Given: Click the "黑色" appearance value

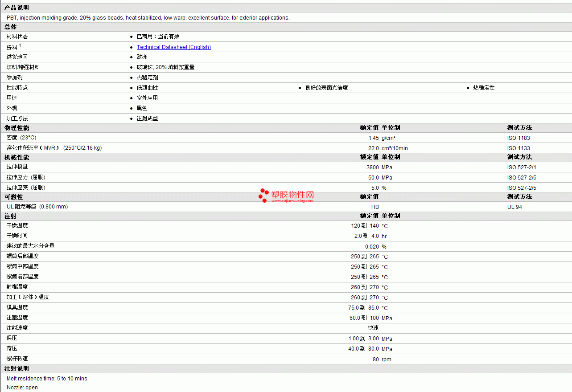Looking at the screenshot, I should coord(142,108).
